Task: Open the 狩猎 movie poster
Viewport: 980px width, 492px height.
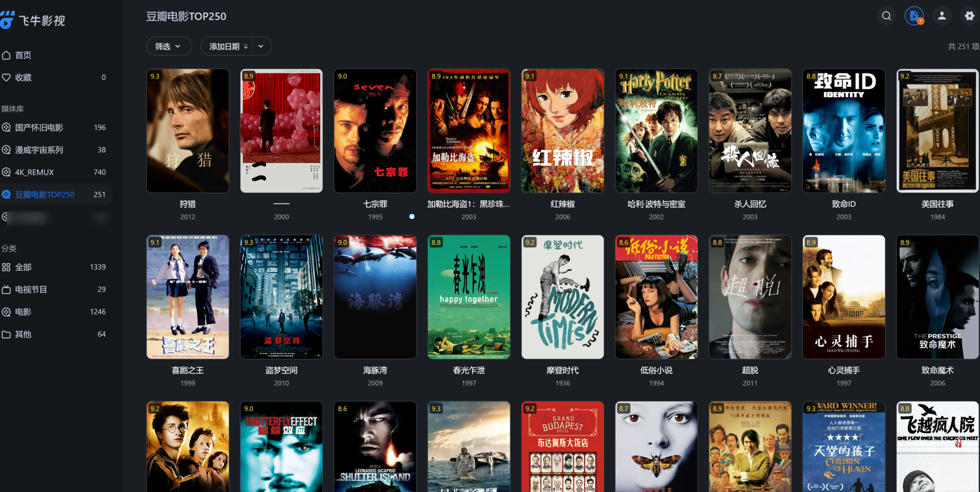Action: tap(188, 130)
